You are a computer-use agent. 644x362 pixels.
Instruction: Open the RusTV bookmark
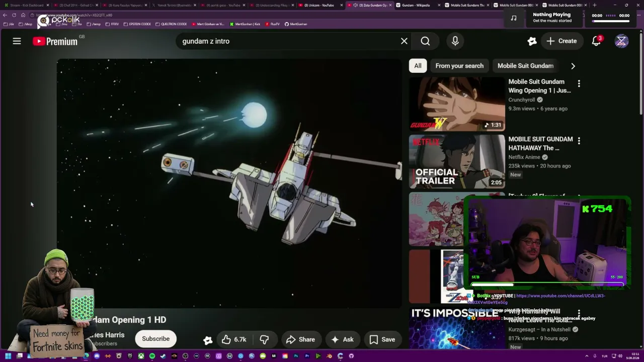[273, 24]
